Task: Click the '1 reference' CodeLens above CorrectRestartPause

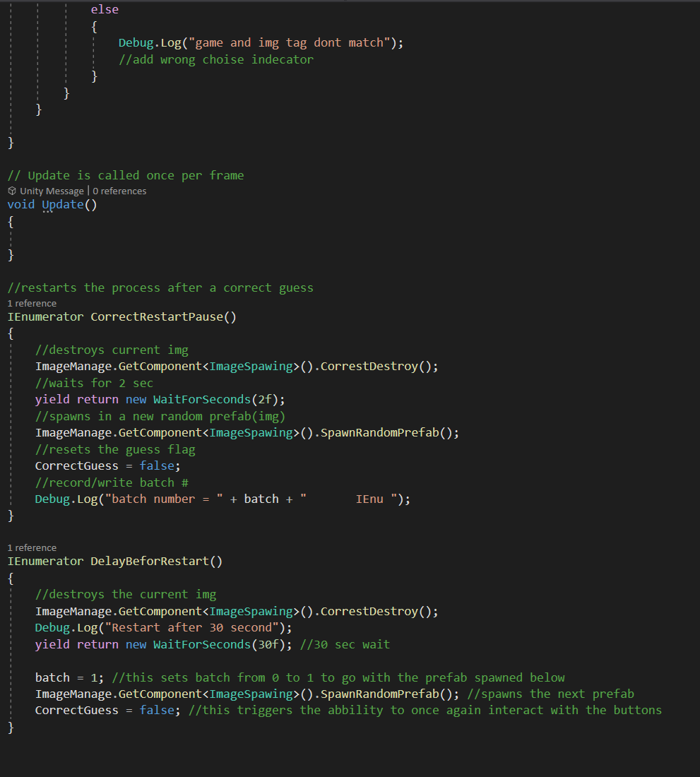Action: [32, 303]
